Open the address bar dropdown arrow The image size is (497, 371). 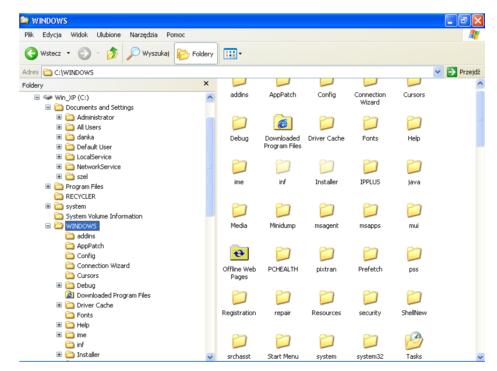click(438, 72)
